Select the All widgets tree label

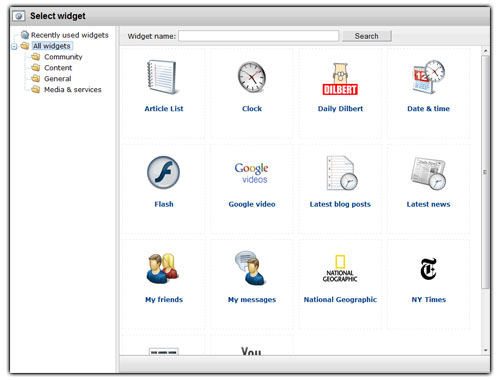(x=52, y=46)
